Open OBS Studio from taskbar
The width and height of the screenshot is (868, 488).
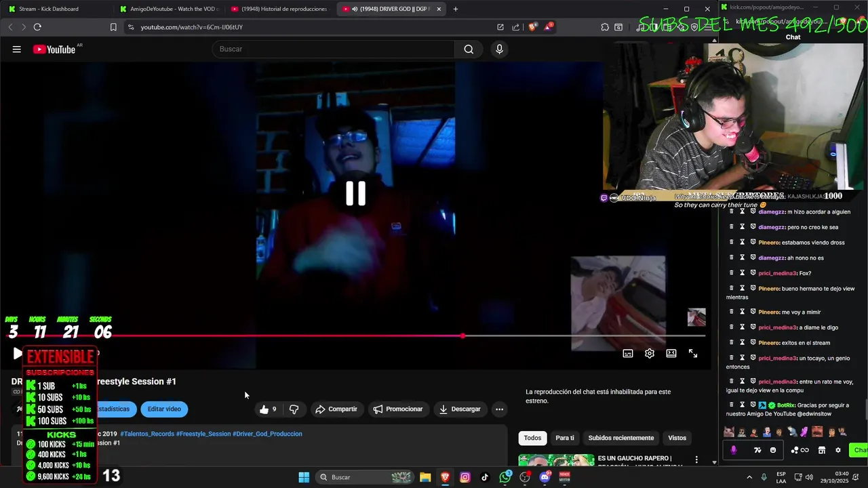pyautogui.click(x=525, y=477)
